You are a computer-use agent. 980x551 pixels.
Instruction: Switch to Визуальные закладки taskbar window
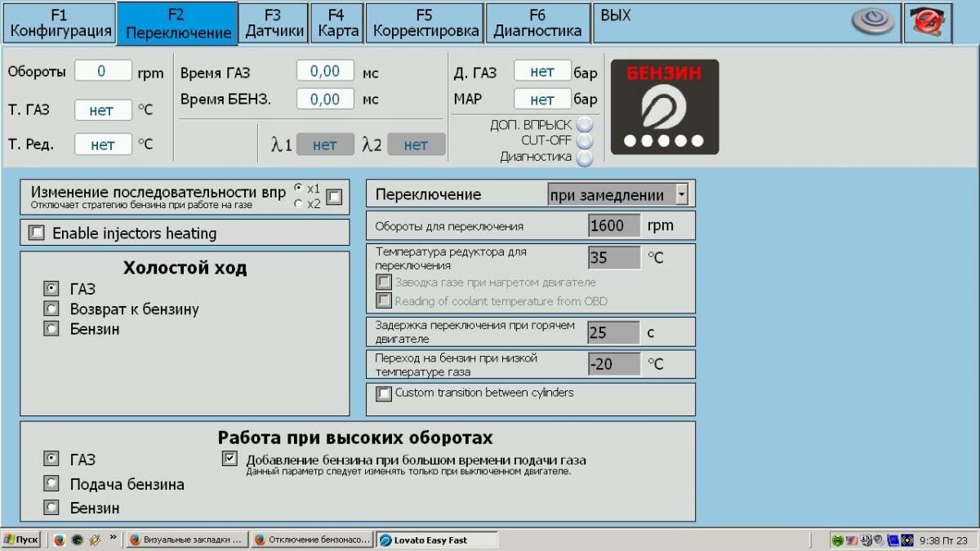[x=186, y=540]
